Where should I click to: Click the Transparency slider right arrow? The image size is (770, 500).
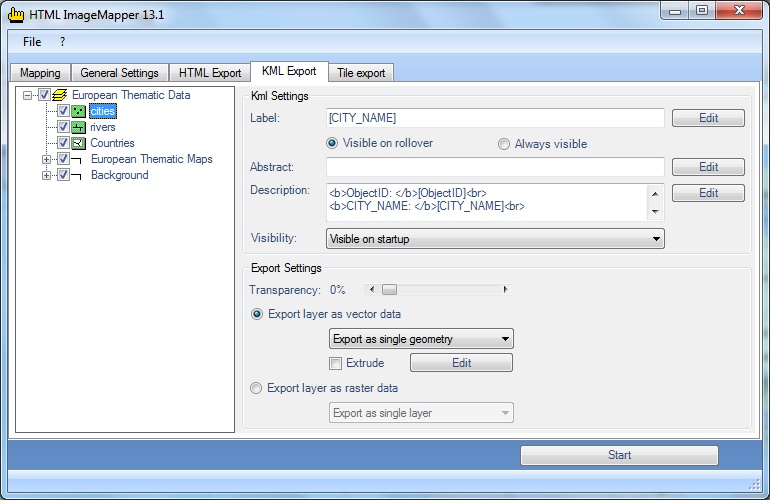(x=505, y=290)
